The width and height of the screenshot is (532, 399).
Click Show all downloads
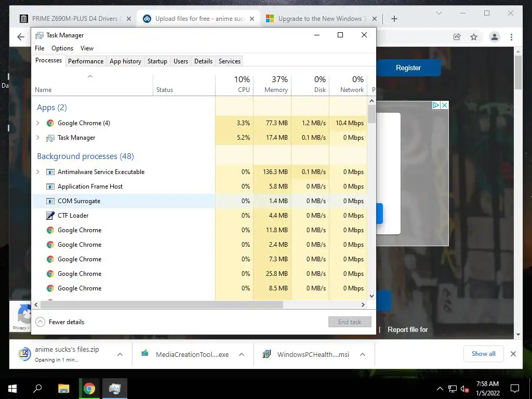coord(484,354)
